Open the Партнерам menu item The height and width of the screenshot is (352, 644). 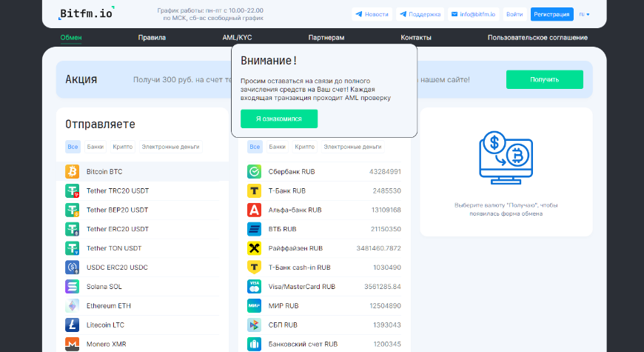[x=326, y=37]
